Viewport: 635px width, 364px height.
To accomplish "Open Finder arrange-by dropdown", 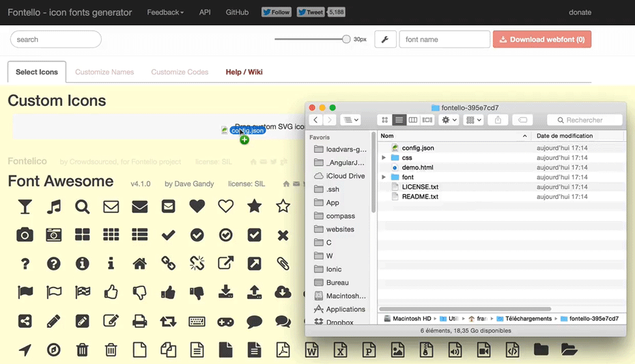I will click(x=473, y=120).
